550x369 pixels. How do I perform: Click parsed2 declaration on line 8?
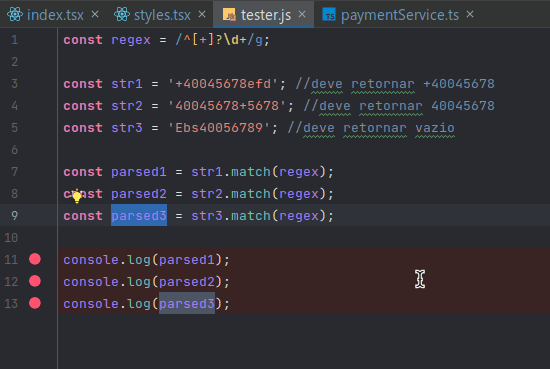(x=139, y=194)
